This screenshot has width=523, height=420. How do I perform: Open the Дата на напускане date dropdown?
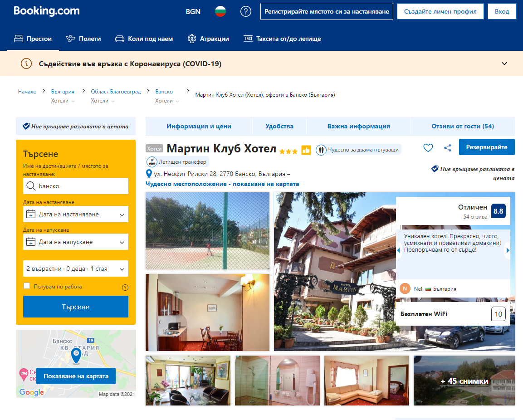76,242
